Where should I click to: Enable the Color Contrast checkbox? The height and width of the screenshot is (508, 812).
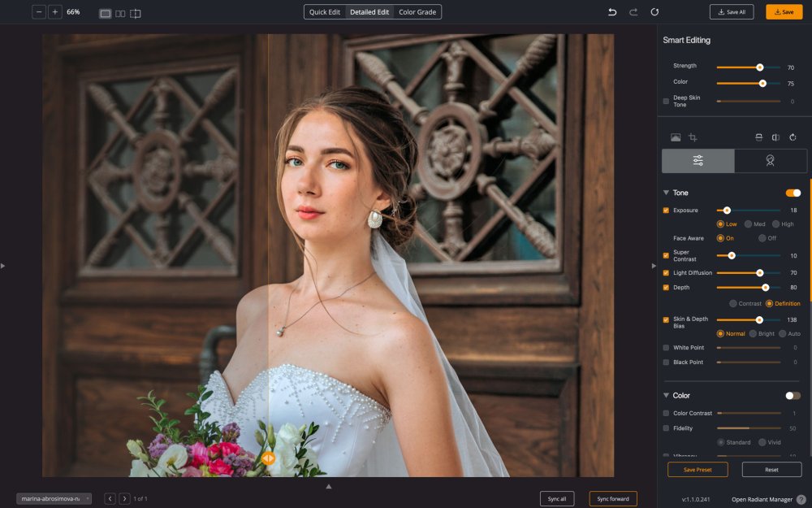tap(666, 413)
